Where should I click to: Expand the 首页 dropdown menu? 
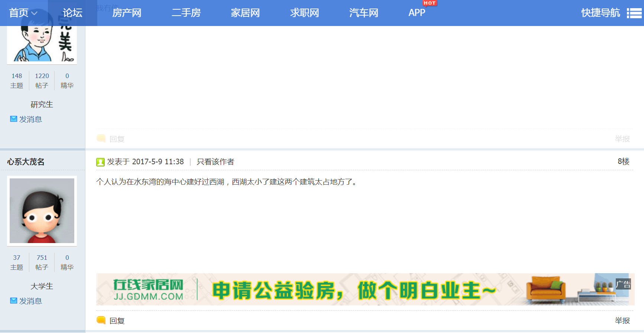coord(23,13)
